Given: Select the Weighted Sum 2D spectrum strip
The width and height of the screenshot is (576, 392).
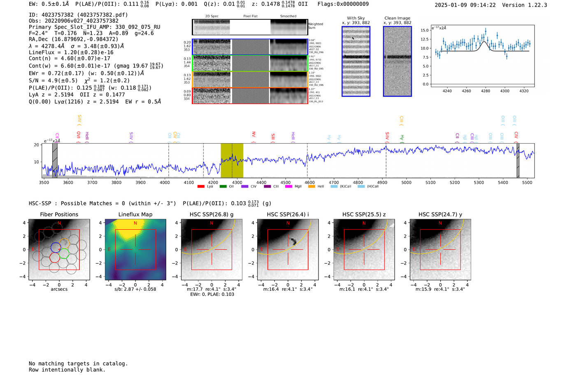Looking at the screenshot, I should (x=250, y=27).
